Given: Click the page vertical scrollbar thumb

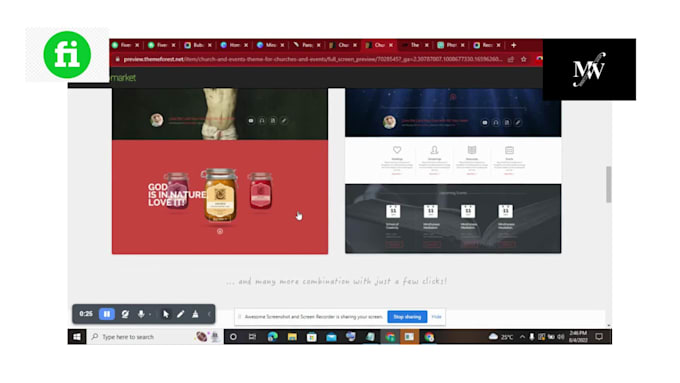Looking at the screenshot, I should pos(608,184).
